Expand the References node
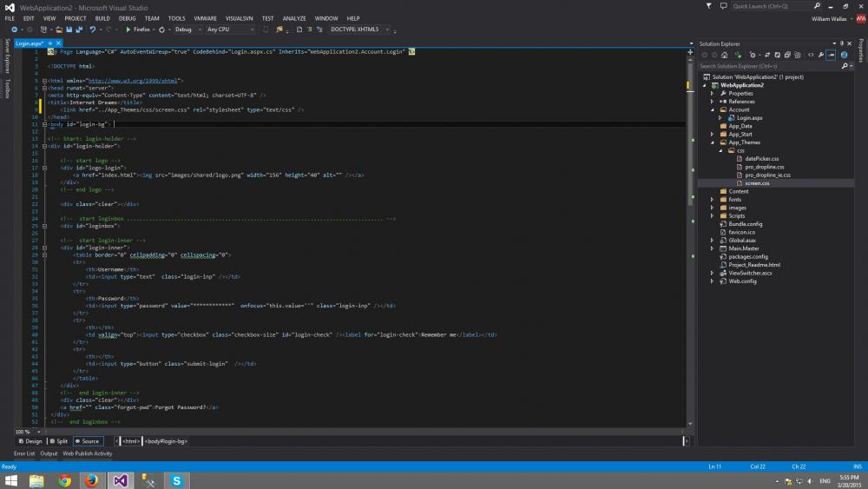This screenshot has height=489, width=868. [713, 102]
